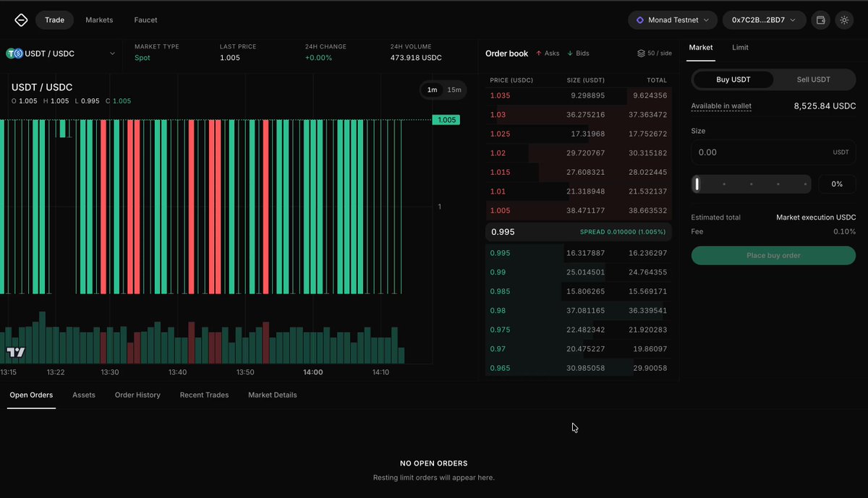The image size is (868, 498).
Task: Pick the 1.02 ask price level
Action: tap(578, 153)
